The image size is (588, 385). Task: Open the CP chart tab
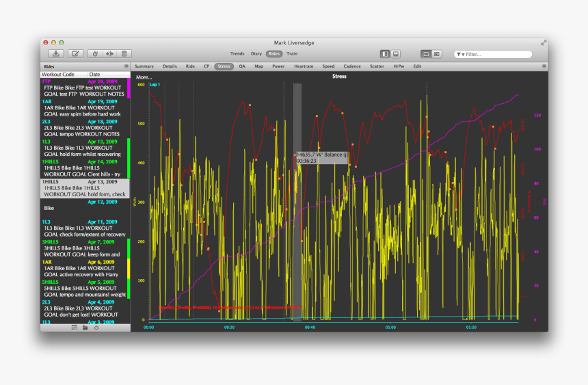pyautogui.click(x=206, y=66)
